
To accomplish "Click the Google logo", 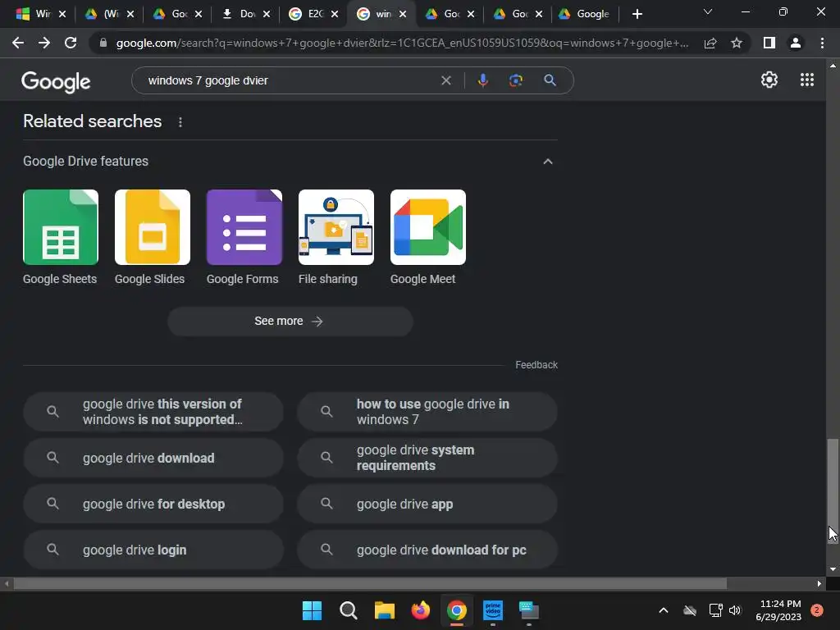I will pos(56,81).
